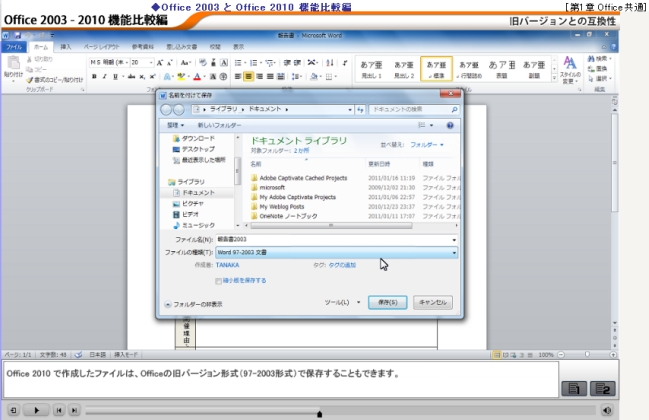
Task: Switch to the Page Layout ribbon tab
Action: click(101, 47)
